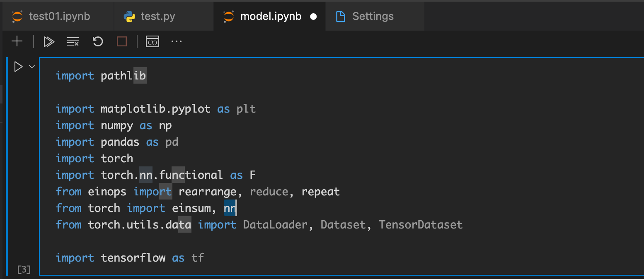
Task: Interrupt the running kernel
Action: coord(121,41)
